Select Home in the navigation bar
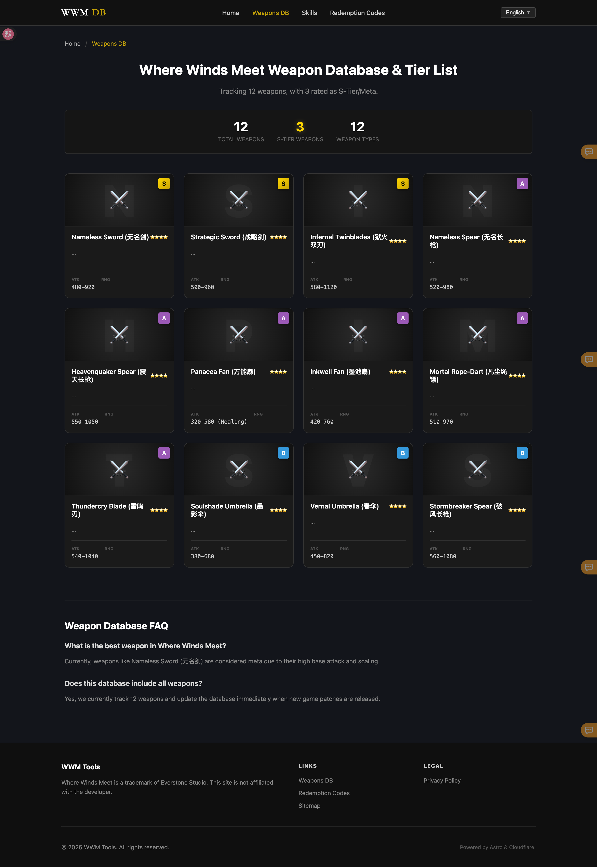 click(230, 13)
